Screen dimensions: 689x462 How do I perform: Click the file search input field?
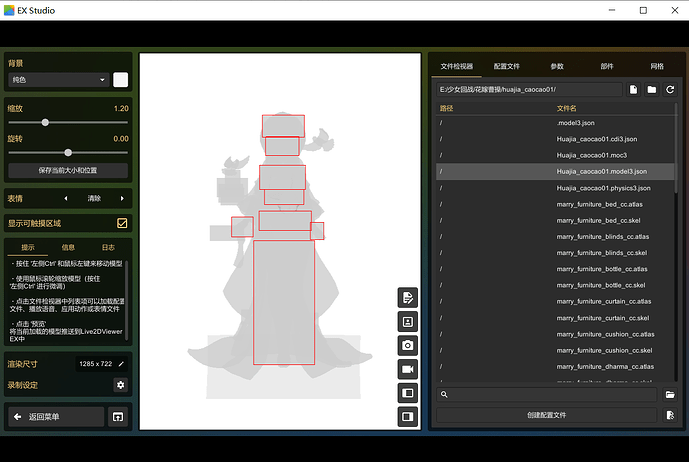pos(547,394)
